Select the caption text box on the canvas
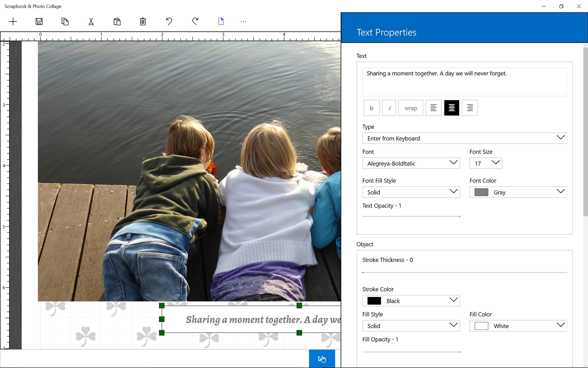This screenshot has width=588, height=368. click(x=252, y=319)
